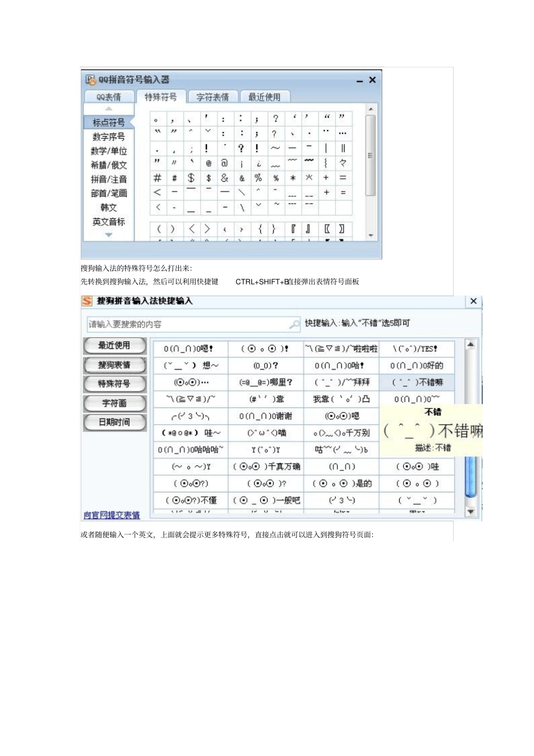
Task: Select the 标点符号 category
Action: click(108, 122)
